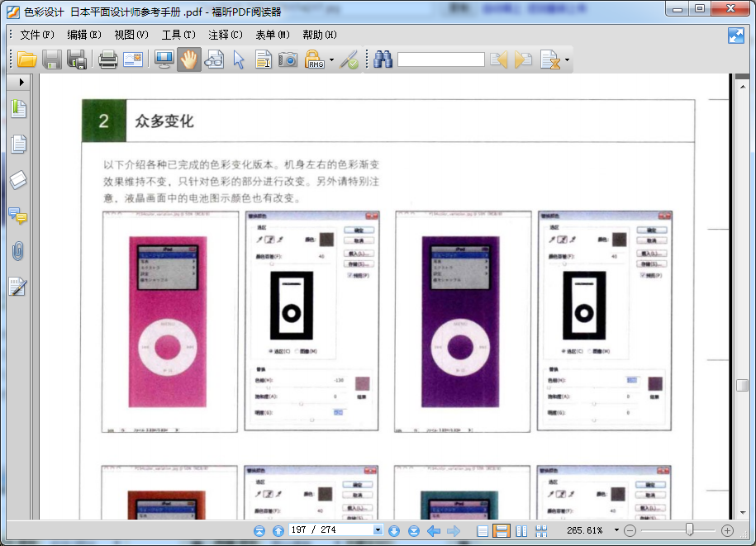Go to next page button

coord(394,530)
